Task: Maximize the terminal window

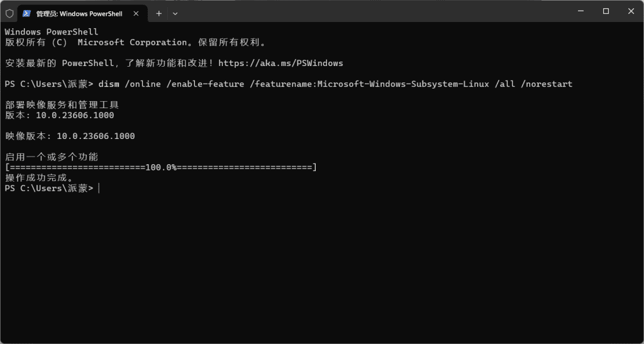Action: pyautogui.click(x=606, y=11)
